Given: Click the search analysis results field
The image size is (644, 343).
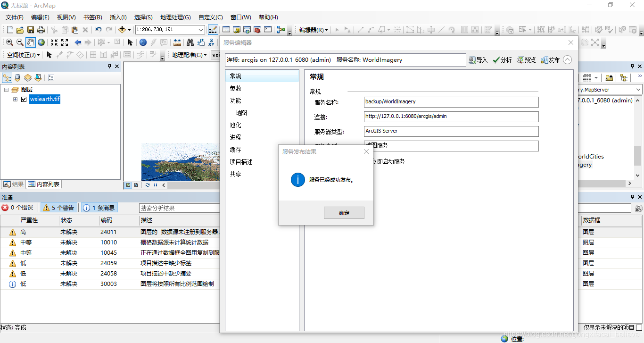Looking at the screenshot, I should [180, 208].
